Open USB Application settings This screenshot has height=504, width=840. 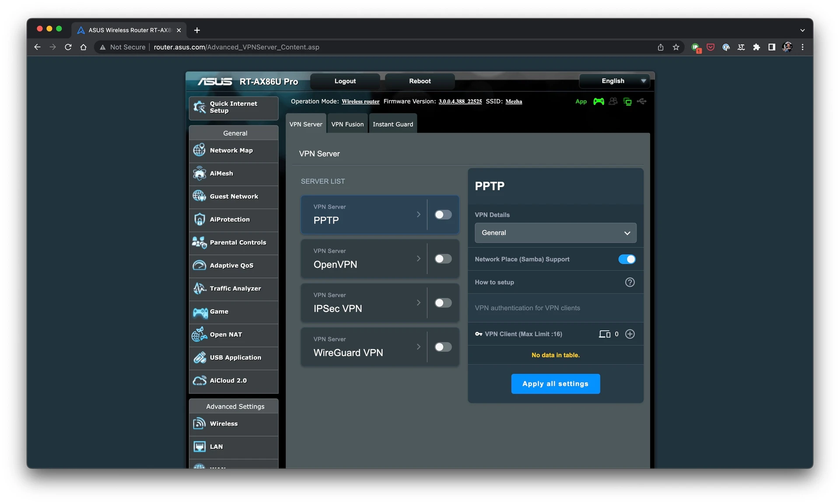(234, 357)
